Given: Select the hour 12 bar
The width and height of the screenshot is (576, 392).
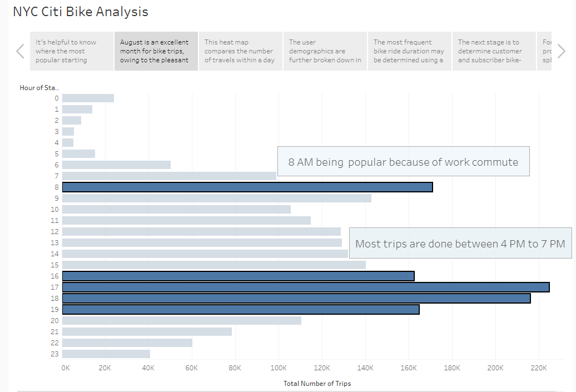Looking at the screenshot, I should pos(201,231).
